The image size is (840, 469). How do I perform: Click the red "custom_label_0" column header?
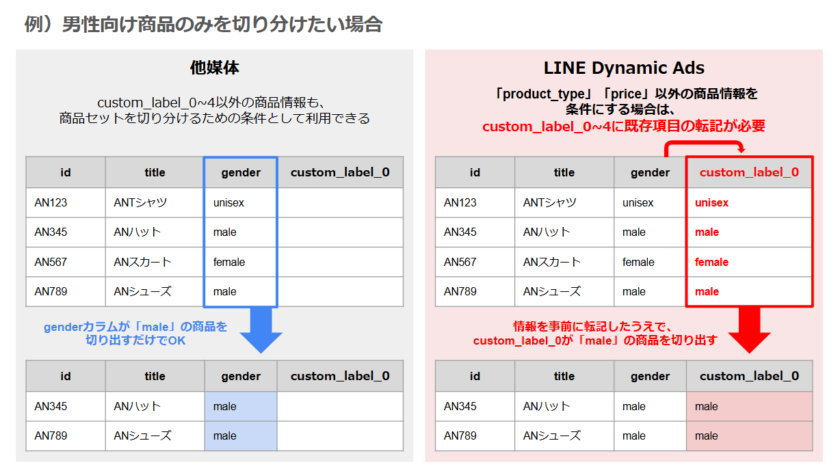pos(749,172)
